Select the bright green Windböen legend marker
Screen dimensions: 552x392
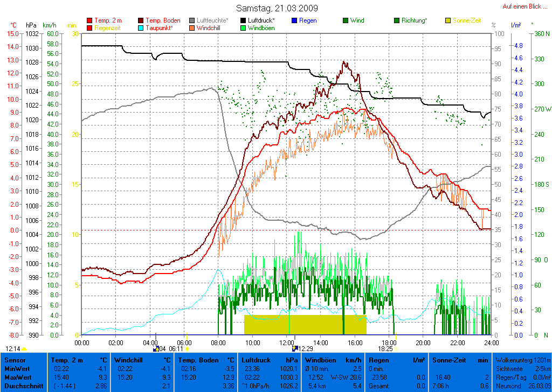pos(244,28)
